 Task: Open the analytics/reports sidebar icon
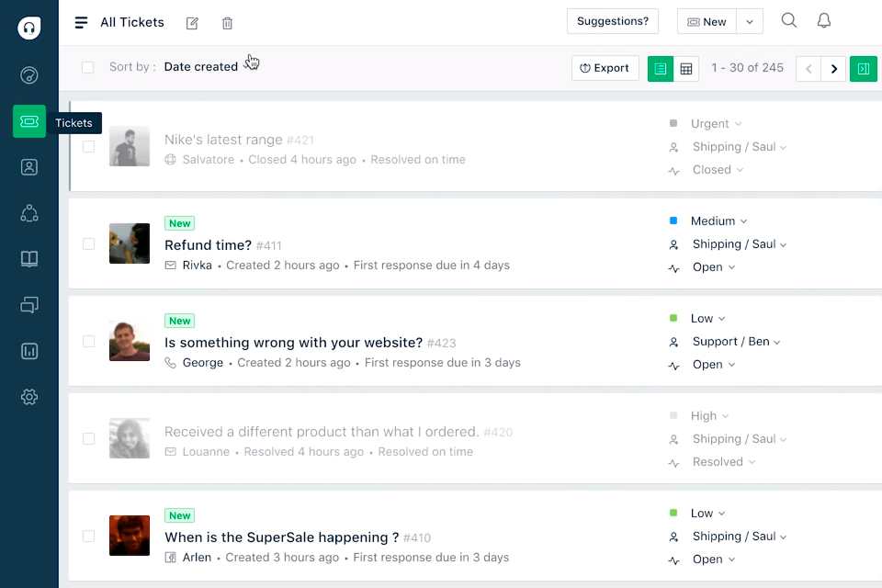28,350
